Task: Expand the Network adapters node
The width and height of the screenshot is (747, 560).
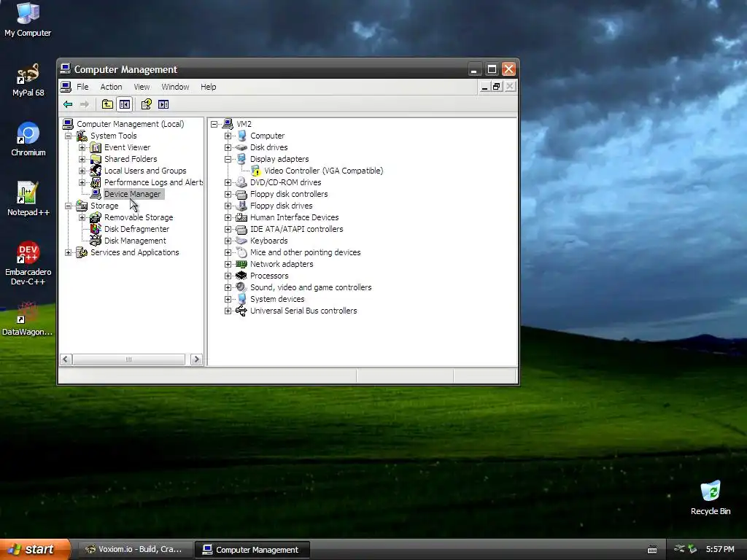Action: [x=228, y=264]
